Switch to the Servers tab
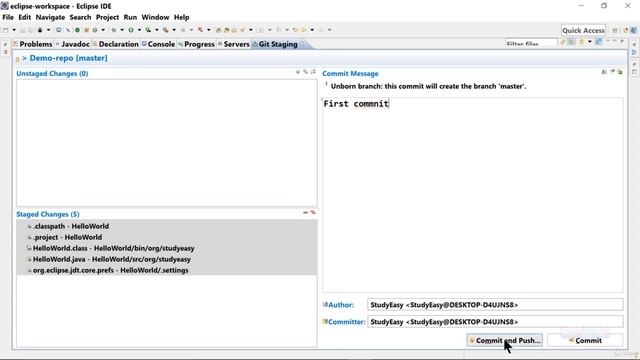The height and width of the screenshot is (360, 640). pos(233,44)
